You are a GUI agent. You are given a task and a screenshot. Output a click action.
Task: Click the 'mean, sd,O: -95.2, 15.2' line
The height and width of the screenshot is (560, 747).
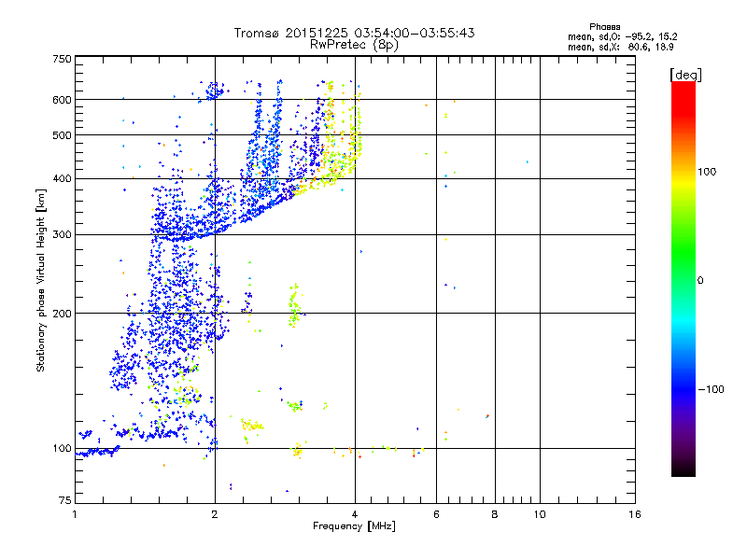point(622,36)
